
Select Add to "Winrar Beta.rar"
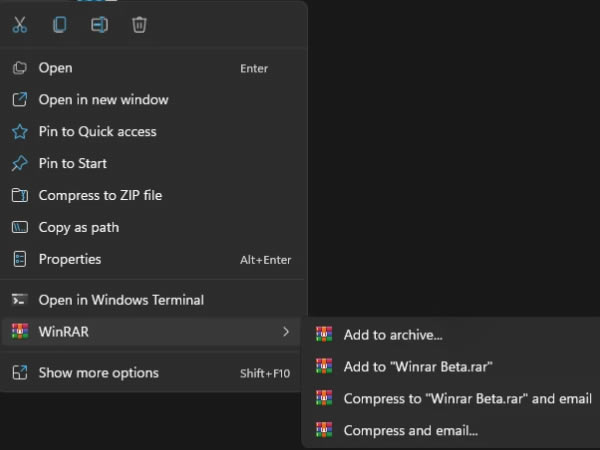pyautogui.click(x=452, y=367)
